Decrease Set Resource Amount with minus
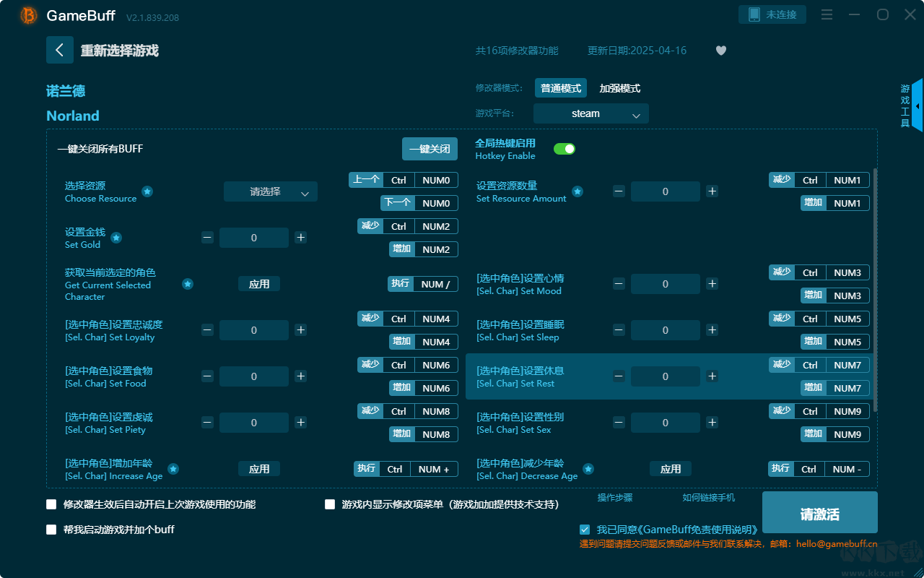Viewport: 924px width, 578px height. coord(619,191)
